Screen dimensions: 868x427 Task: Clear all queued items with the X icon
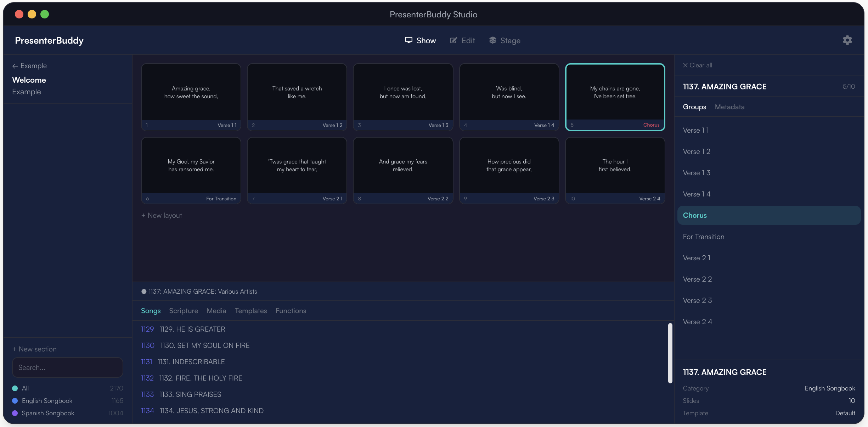686,65
